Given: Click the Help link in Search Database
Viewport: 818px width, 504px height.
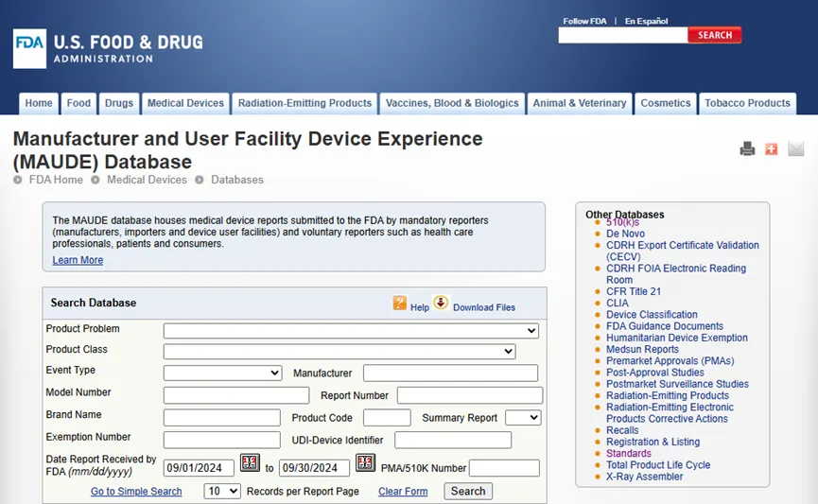Looking at the screenshot, I should point(420,307).
